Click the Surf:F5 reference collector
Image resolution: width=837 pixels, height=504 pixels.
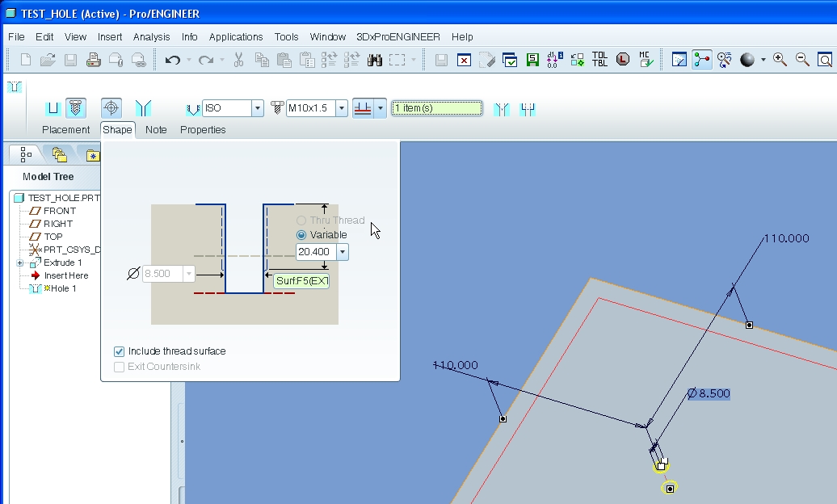coord(301,281)
